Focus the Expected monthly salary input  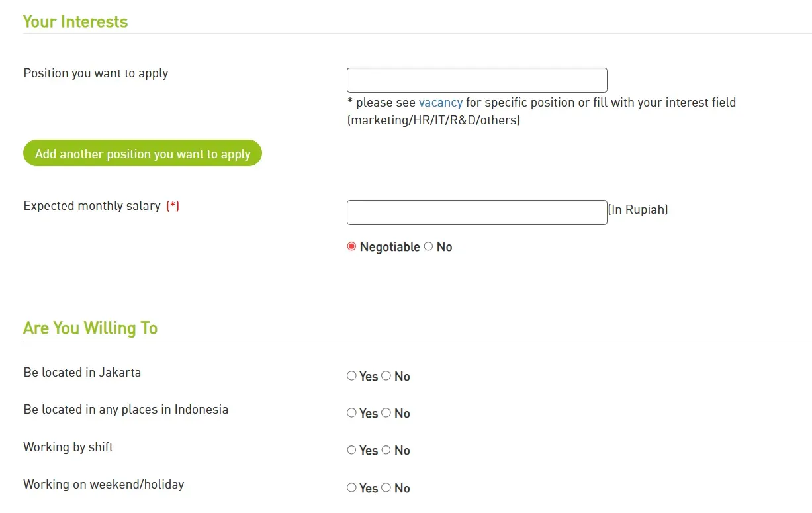click(x=476, y=212)
